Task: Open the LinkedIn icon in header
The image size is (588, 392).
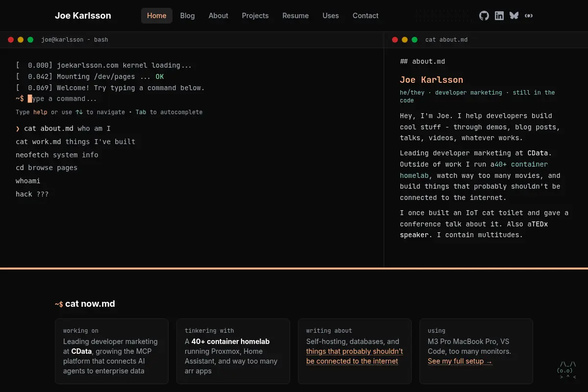Action: click(499, 16)
